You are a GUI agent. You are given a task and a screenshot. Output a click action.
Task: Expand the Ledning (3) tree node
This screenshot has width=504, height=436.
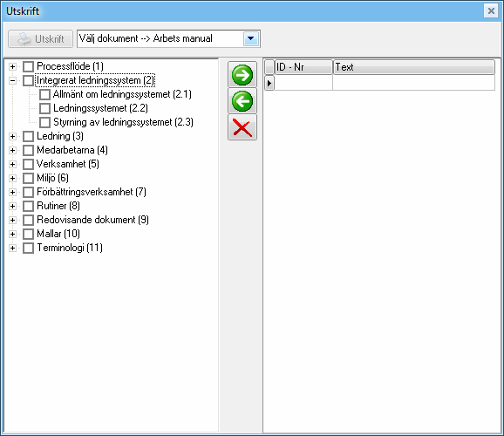[x=12, y=136]
